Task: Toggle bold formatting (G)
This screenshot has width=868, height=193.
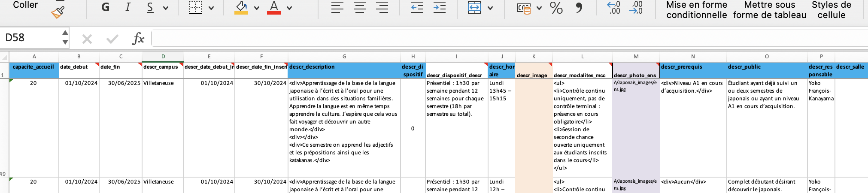Action: tap(105, 7)
